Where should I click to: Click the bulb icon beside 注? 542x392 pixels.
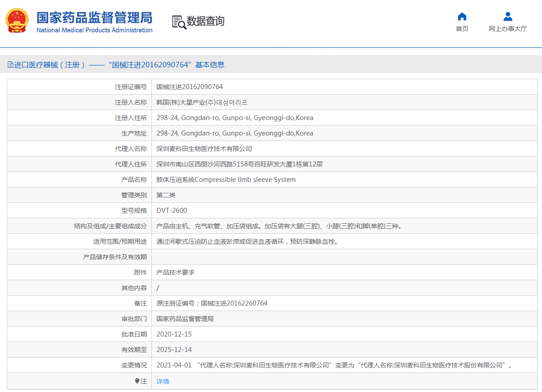[137, 381]
